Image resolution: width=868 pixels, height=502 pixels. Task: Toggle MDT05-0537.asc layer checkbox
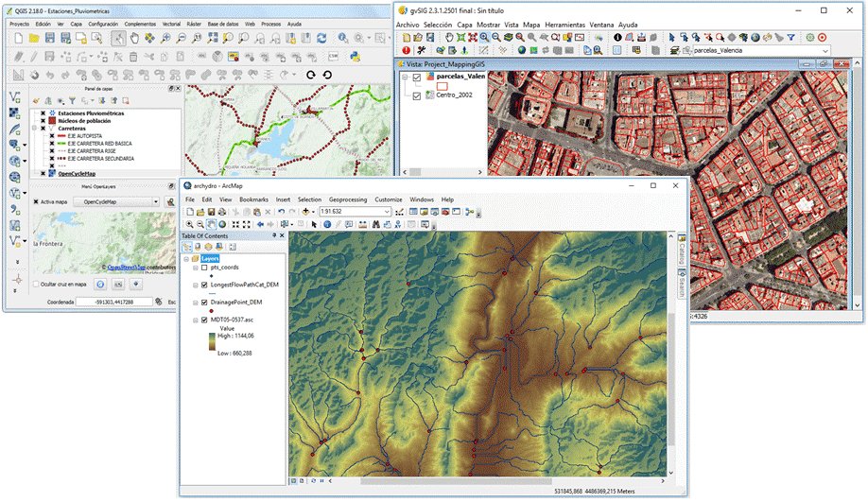[204, 320]
